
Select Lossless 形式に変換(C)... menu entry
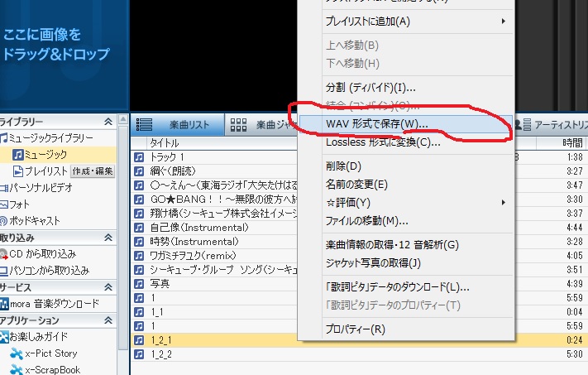(383, 142)
